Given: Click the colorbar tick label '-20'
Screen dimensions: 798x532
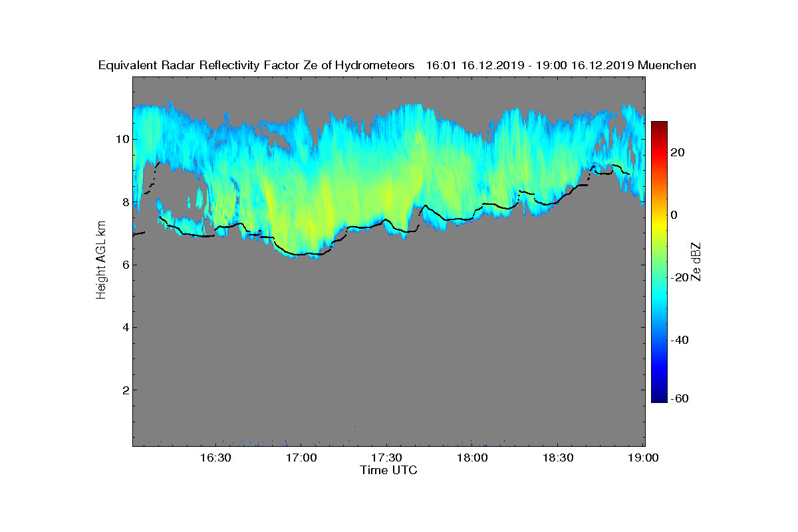Looking at the screenshot, I should 680,277.
